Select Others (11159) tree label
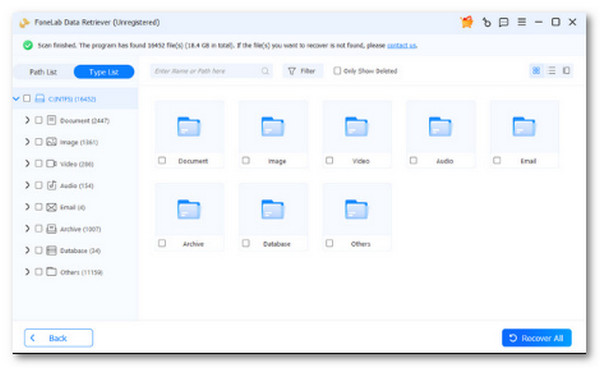The width and height of the screenshot is (600, 368). point(82,272)
